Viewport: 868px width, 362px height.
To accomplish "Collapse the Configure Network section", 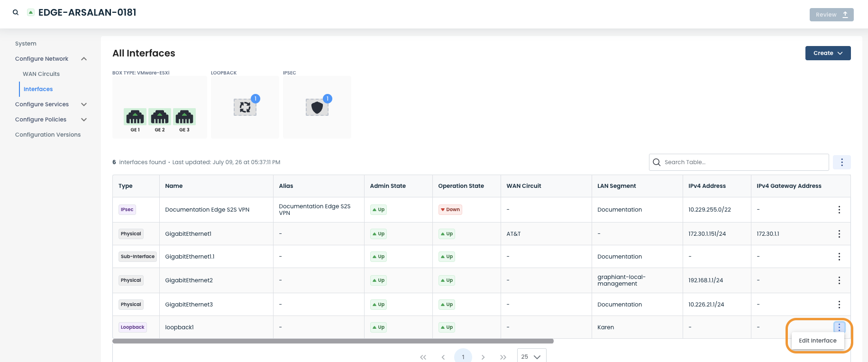I will tap(84, 59).
